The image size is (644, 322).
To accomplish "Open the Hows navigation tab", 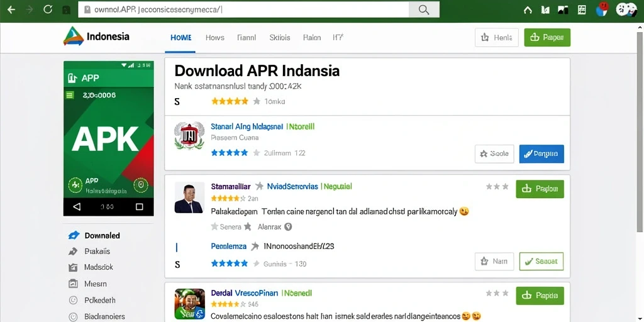I will pyautogui.click(x=215, y=37).
